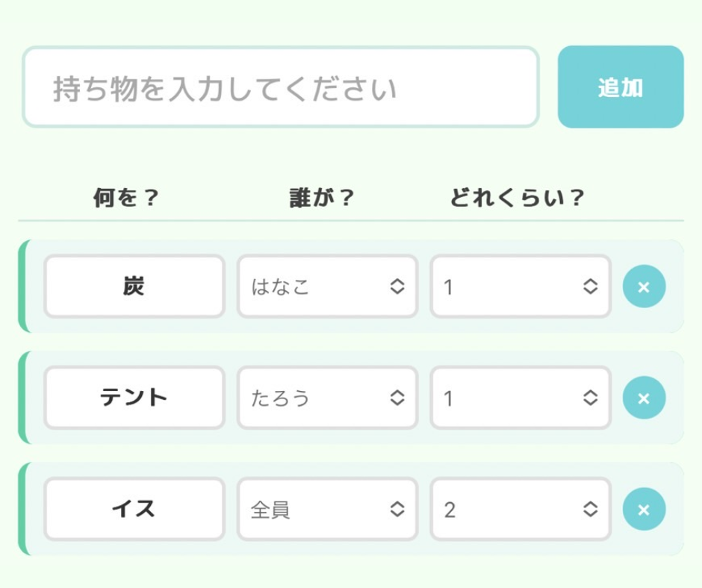Click the chevron arrows in 全員 selector
702x588 pixels.
point(397,510)
